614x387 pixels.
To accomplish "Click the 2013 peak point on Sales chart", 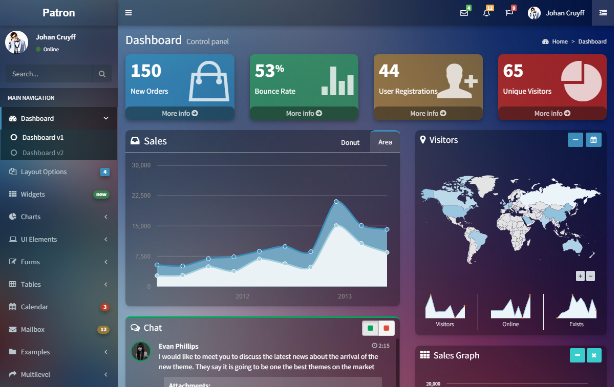I will pyautogui.click(x=336, y=201).
